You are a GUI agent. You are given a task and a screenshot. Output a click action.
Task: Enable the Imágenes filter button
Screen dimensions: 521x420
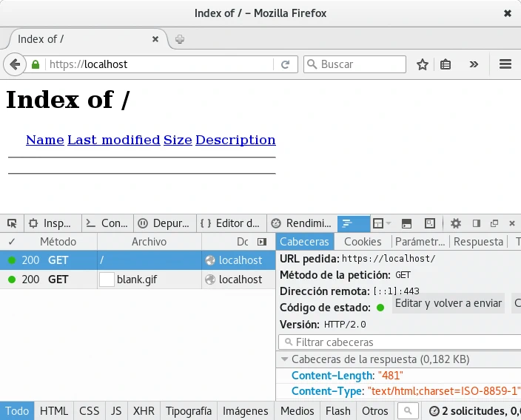click(x=246, y=411)
